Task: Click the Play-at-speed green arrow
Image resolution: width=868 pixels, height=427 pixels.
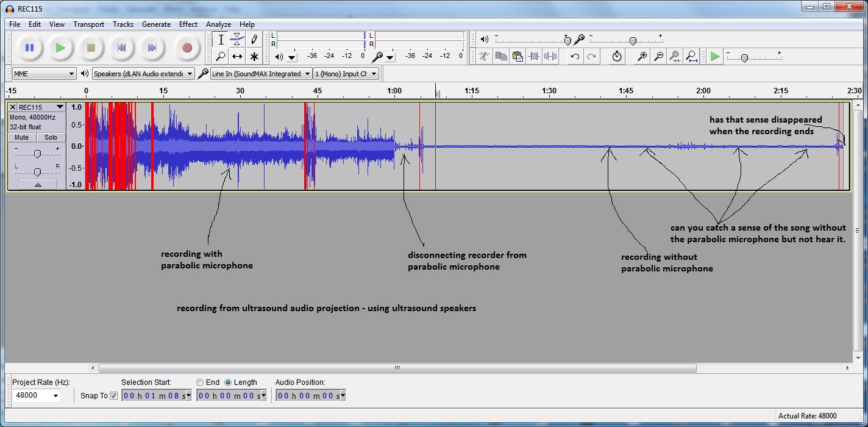Action: [x=715, y=56]
